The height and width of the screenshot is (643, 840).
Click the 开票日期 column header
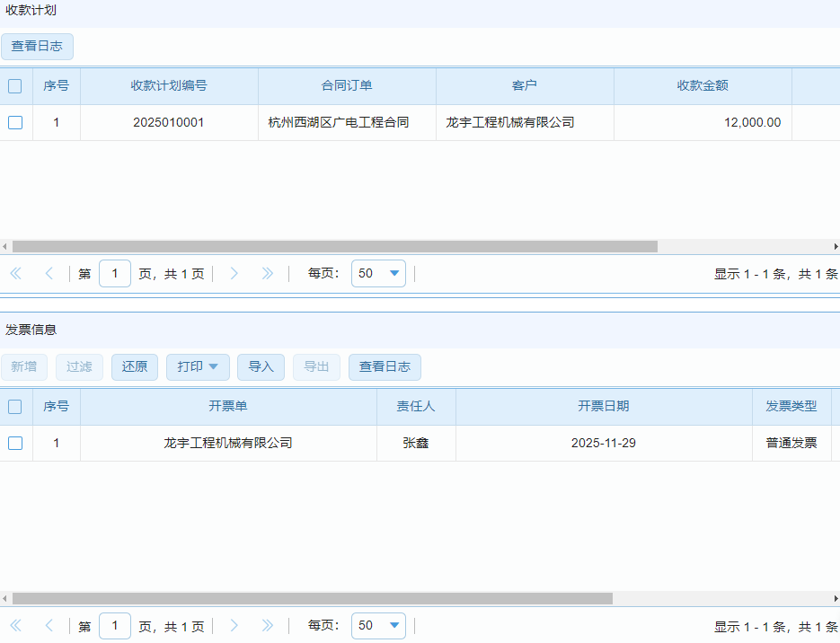click(604, 406)
